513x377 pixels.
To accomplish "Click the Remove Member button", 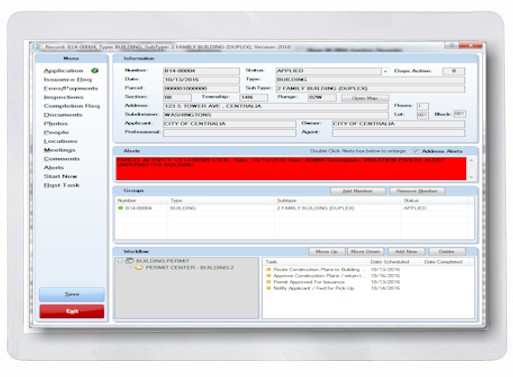I will pos(417,191).
